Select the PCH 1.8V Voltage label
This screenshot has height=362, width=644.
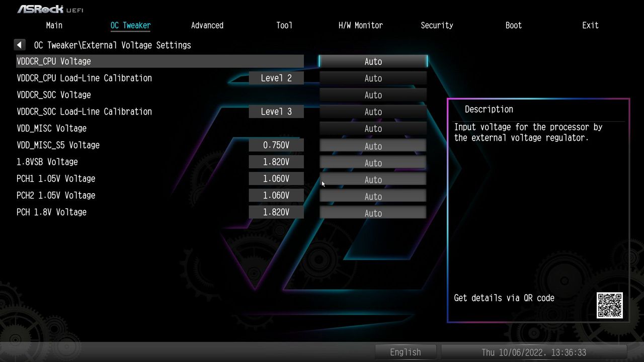click(x=51, y=212)
